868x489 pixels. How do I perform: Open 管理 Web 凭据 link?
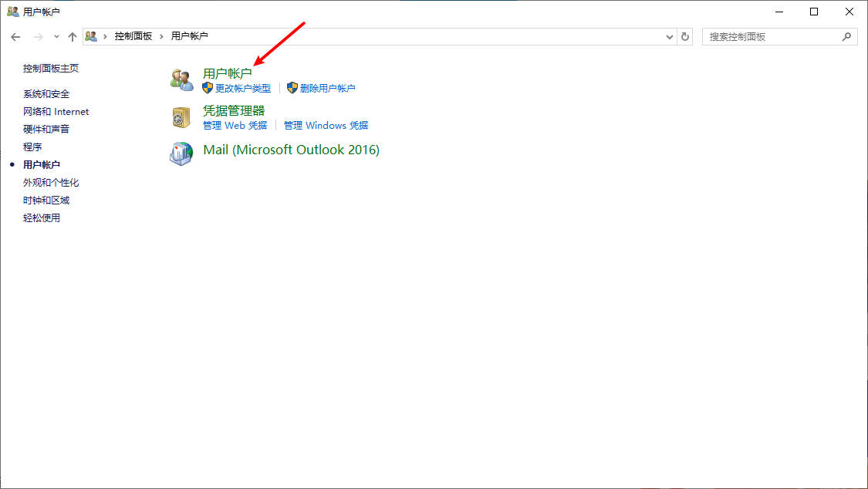[235, 126]
